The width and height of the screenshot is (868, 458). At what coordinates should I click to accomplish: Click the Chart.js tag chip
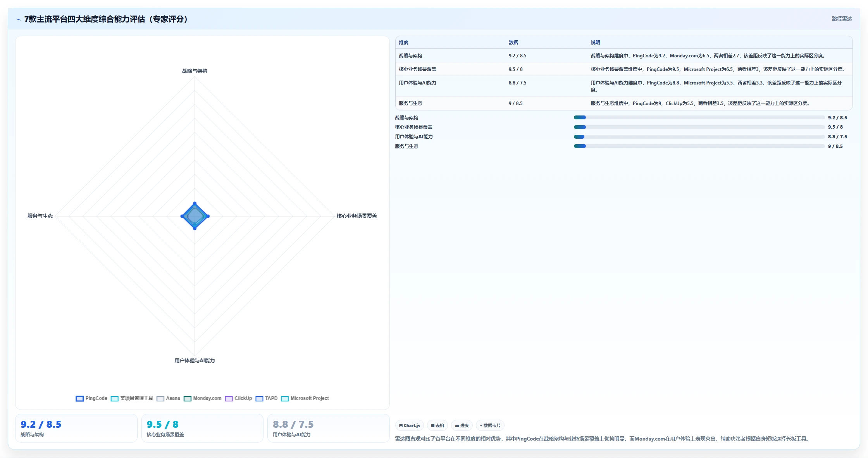[x=410, y=425]
